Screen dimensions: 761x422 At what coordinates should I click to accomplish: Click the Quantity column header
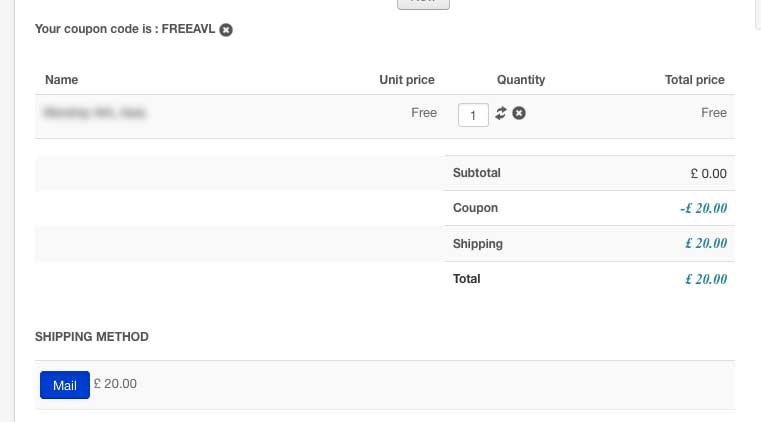point(520,79)
